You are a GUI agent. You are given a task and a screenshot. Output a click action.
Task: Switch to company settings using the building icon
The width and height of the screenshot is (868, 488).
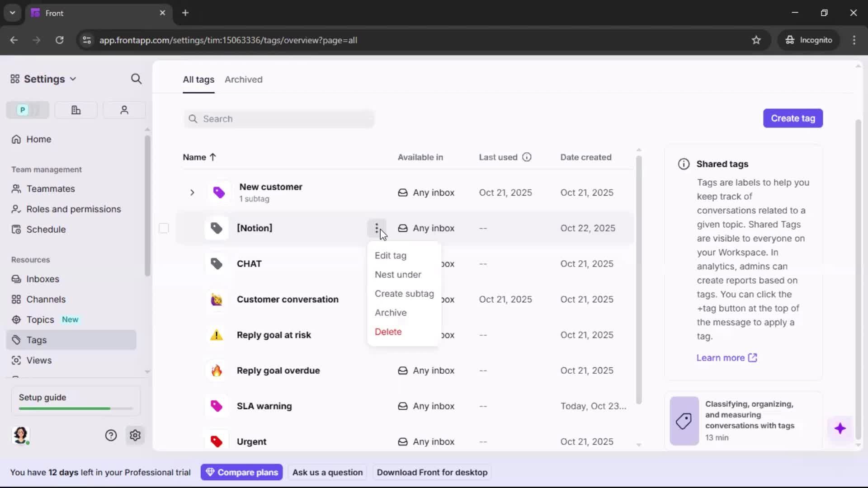pyautogui.click(x=76, y=110)
